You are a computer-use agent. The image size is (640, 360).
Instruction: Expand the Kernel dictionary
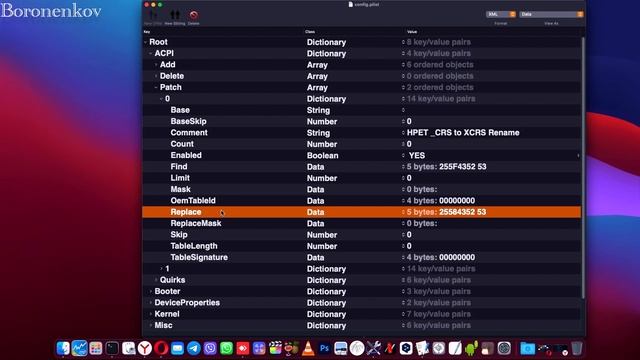pyautogui.click(x=151, y=314)
